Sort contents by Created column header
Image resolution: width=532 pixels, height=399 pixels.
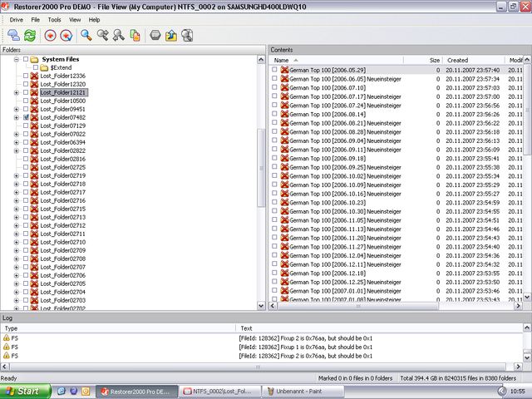475,60
